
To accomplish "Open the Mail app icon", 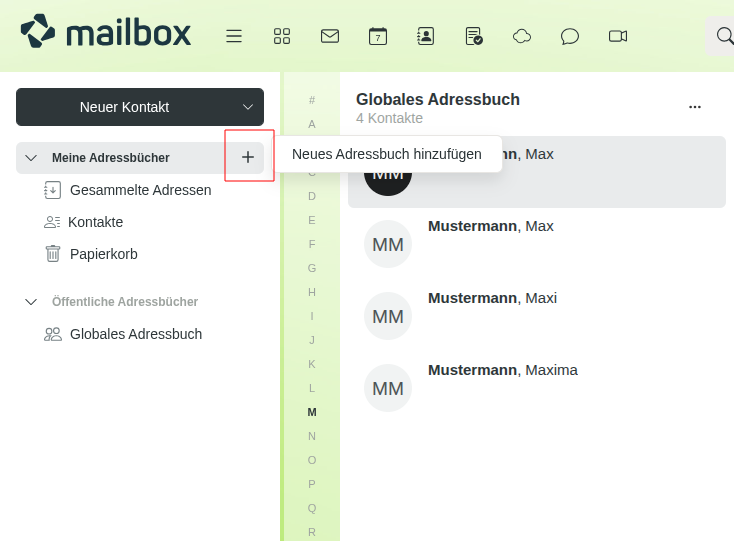I will pyautogui.click(x=330, y=36).
